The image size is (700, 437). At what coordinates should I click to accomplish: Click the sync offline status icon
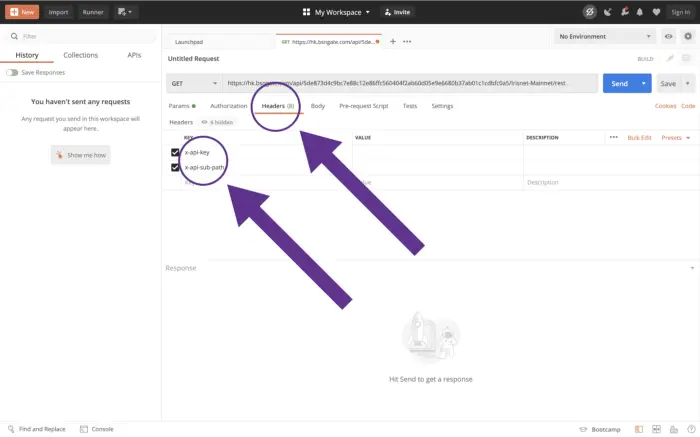589,12
